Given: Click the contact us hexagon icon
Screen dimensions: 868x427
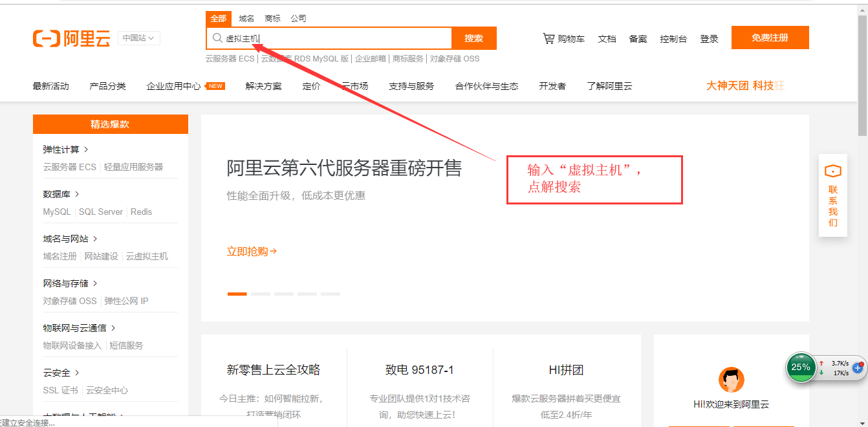Looking at the screenshot, I should pyautogui.click(x=832, y=171).
